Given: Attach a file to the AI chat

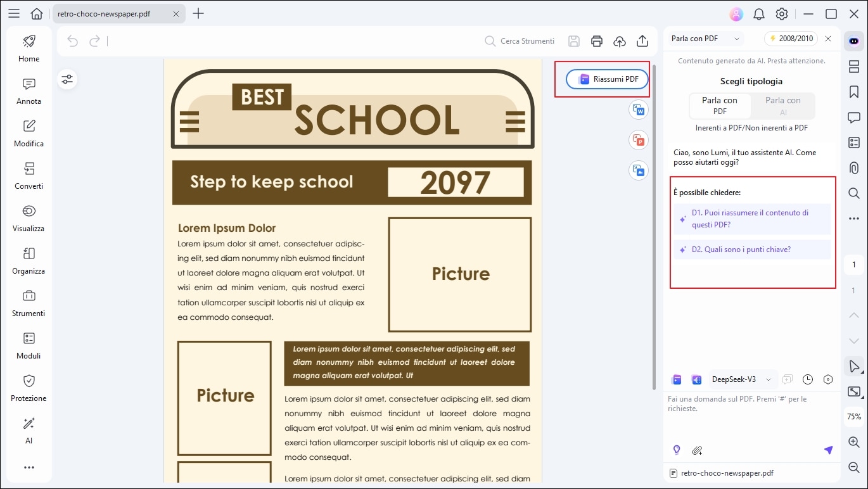Looking at the screenshot, I should (697, 450).
